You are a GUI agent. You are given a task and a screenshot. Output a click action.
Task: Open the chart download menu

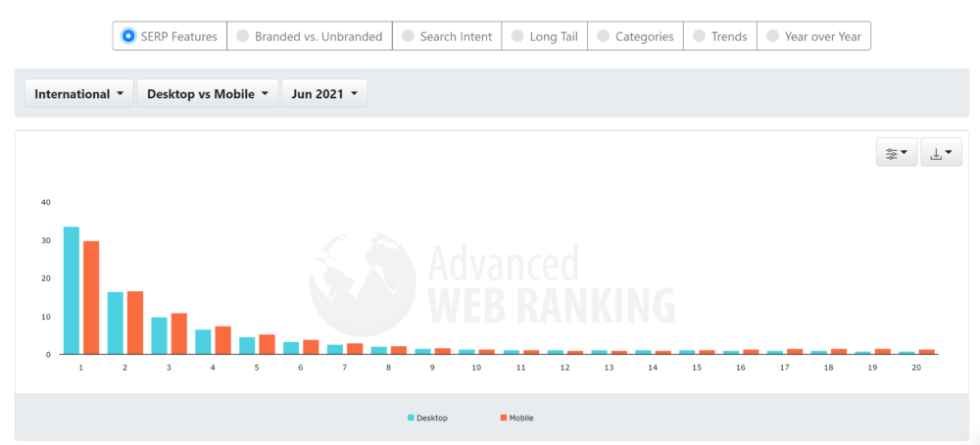[x=941, y=153]
